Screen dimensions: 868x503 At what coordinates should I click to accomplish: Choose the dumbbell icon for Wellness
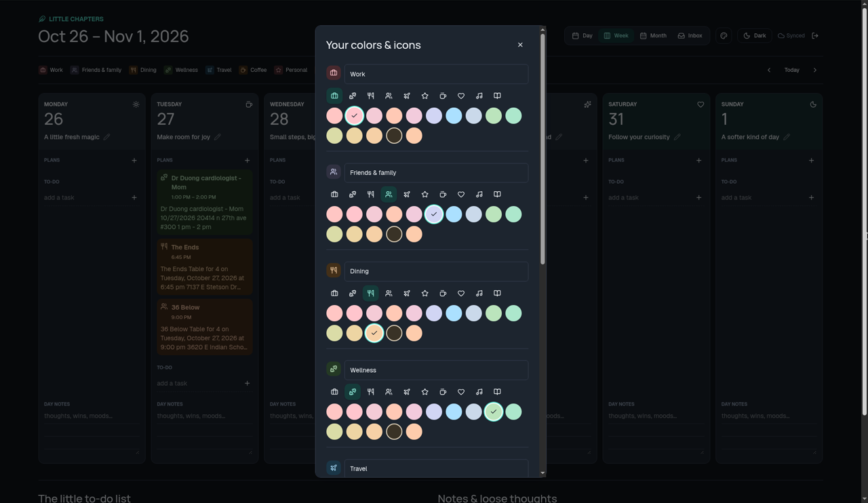353,392
